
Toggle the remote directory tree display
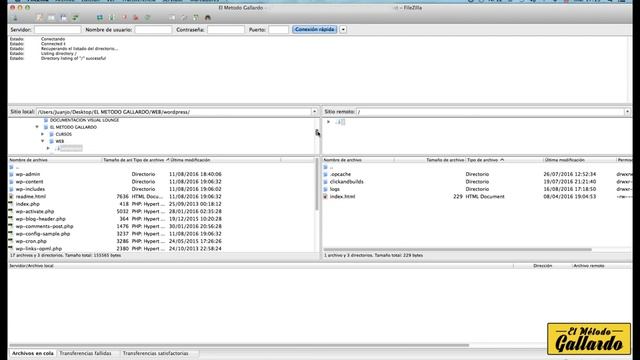[64, 18]
